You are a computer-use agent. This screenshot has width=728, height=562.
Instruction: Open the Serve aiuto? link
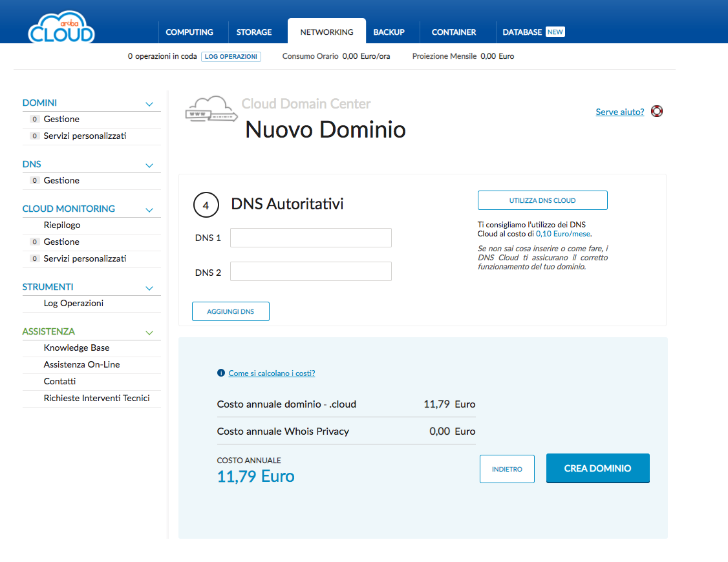[619, 111]
